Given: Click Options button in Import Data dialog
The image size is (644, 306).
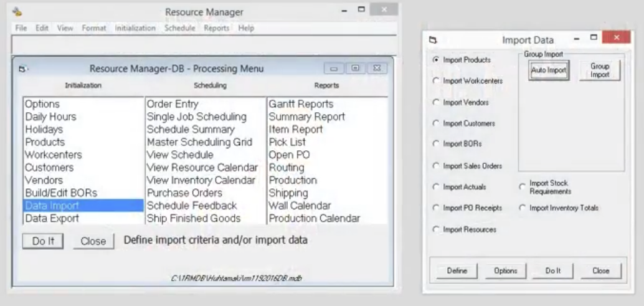Looking at the screenshot, I should click(505, 270).
